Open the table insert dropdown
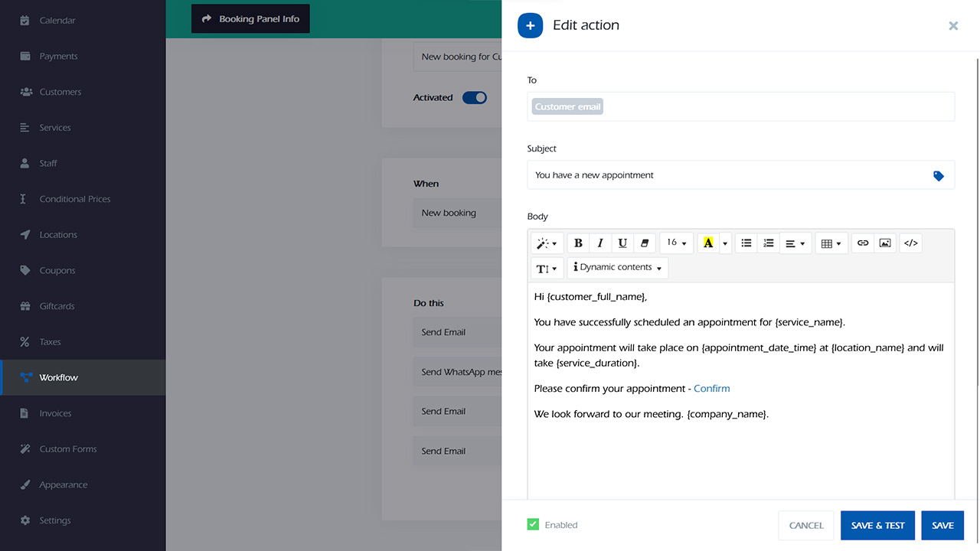 click(x=831, y=243)
